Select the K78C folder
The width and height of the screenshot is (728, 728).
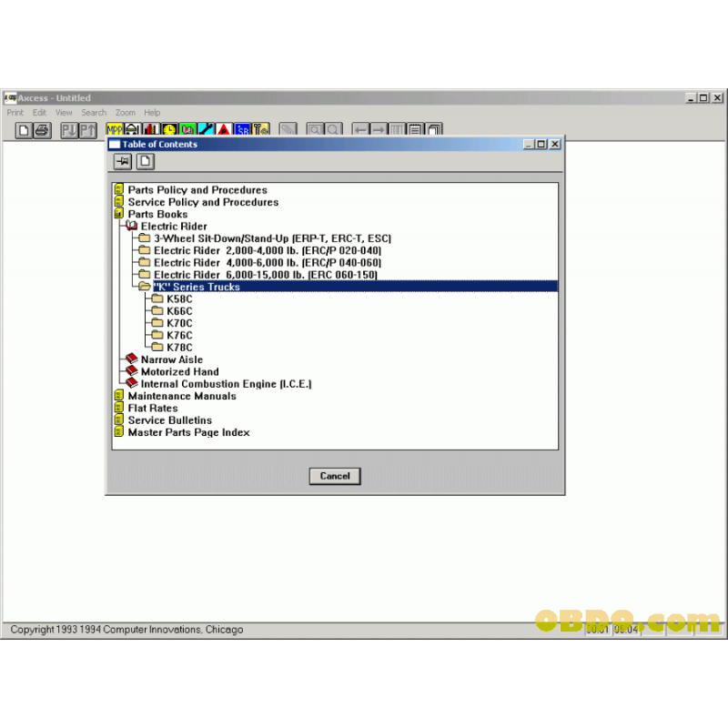point(179,348)
